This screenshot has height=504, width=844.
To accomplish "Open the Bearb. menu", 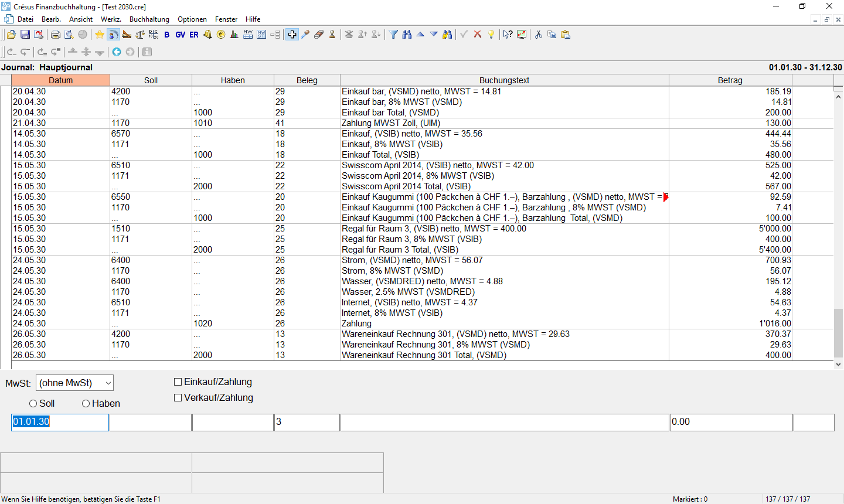I will pos(51,19).
